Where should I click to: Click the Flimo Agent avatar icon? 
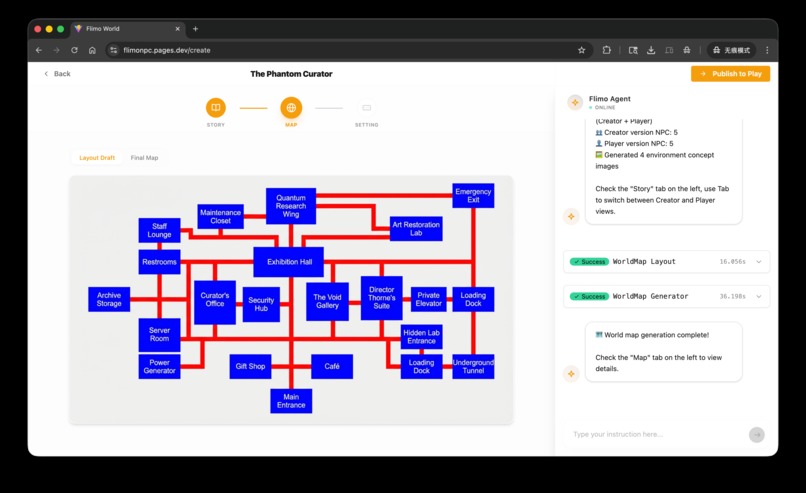click(575, 102)
